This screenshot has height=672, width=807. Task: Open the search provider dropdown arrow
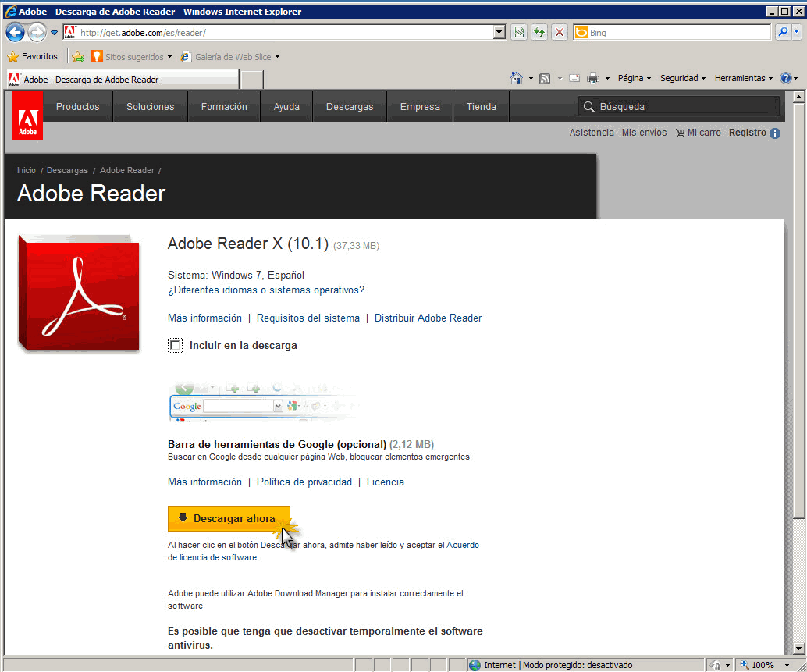(x=797, y=33)
